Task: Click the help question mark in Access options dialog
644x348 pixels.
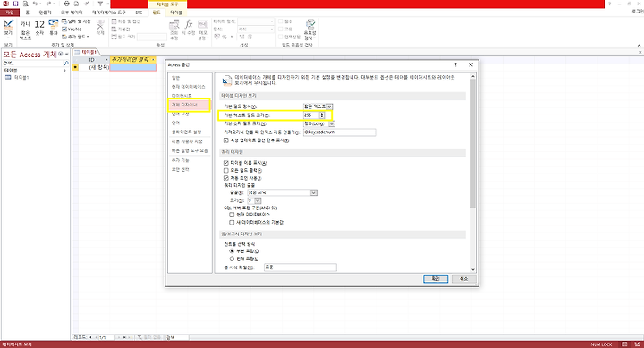Action: pyautogui.click(x=455, y=64)
